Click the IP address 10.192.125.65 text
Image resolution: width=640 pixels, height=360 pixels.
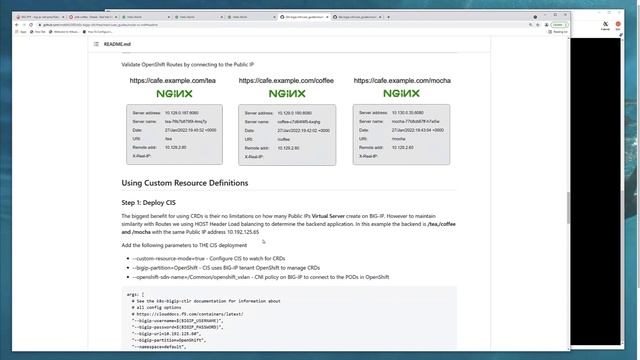click(243, 232)
